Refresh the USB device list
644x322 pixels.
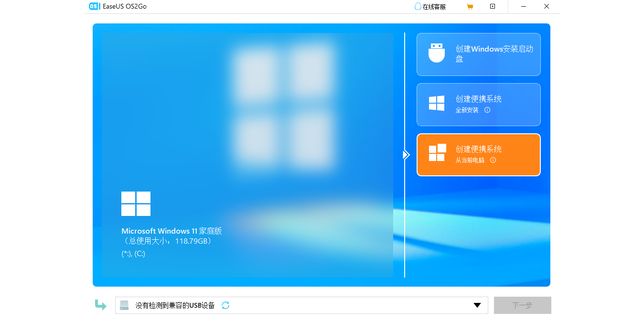[225, 305]
